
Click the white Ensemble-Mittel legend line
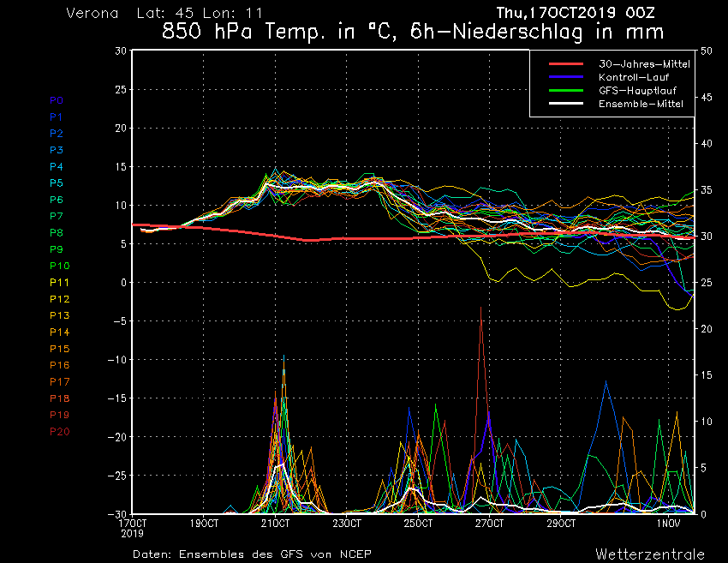(x=566, y=103)
